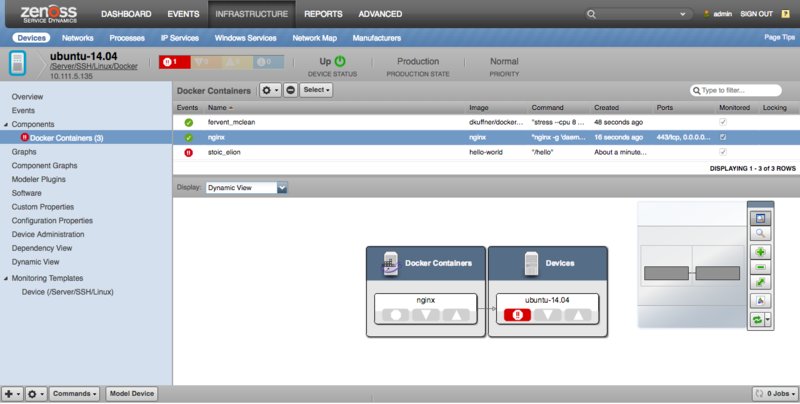Click the Model Device button
This screenshot has width=800, height=404.
click(132, 394)
